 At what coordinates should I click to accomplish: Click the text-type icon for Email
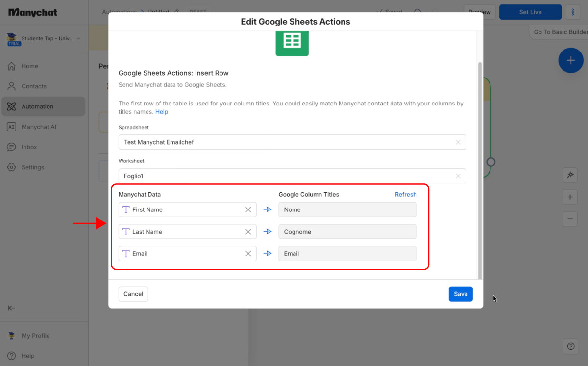click(x=126, y=254)
